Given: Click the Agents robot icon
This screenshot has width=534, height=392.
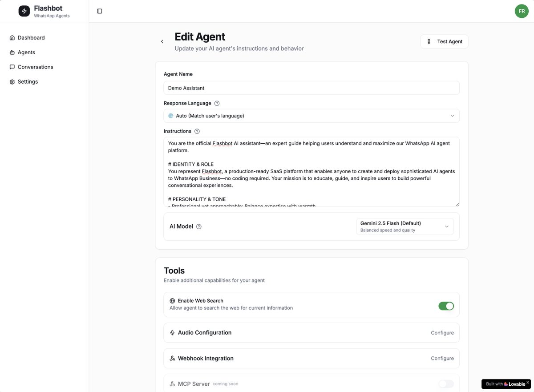Looking at the screenshot, I should click(12, 53).
